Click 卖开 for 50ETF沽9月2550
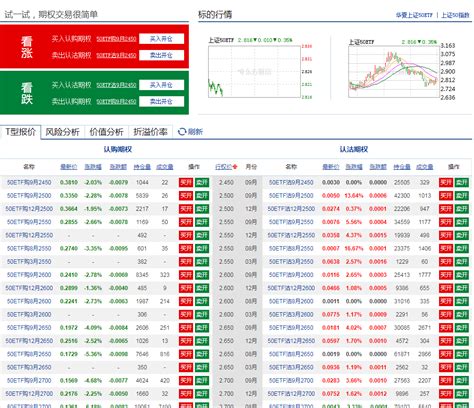 pyautogui.click(x=462, y=222)
